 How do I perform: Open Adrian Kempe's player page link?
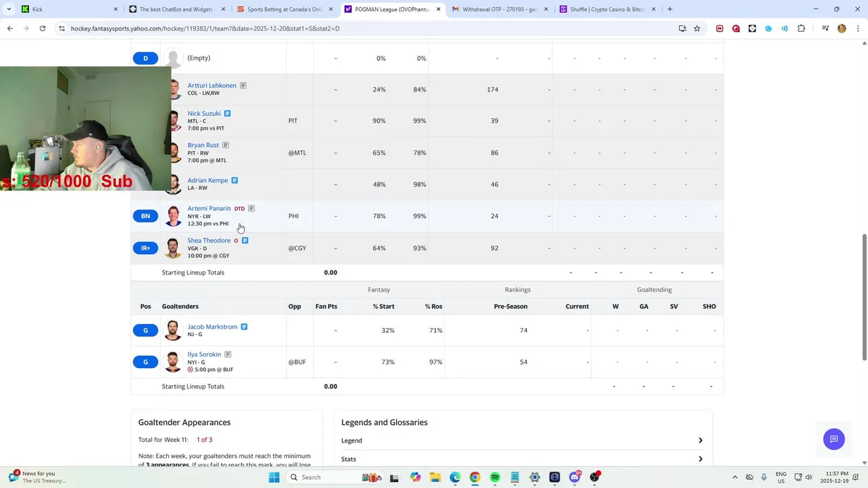tap(208, 180)
